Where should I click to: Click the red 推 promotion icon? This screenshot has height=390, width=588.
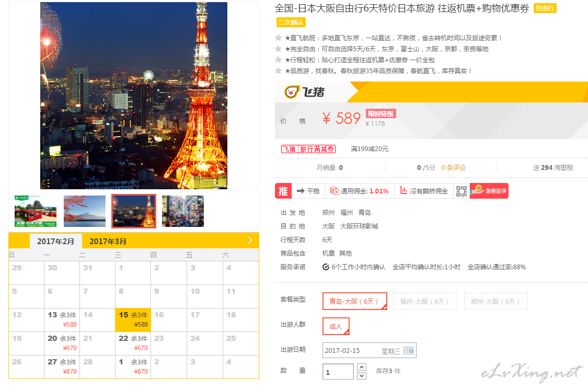click(283, 191)
